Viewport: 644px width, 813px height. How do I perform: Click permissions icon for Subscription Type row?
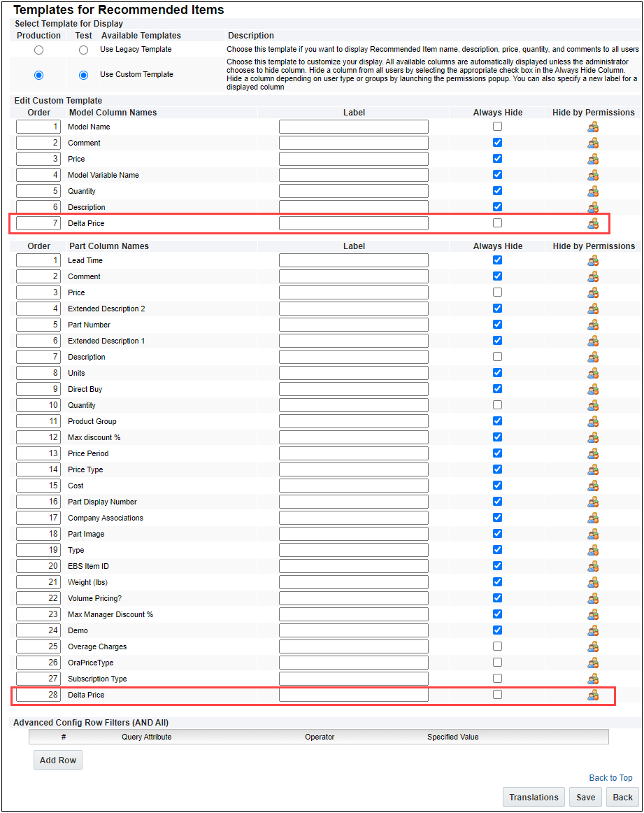[x=593, y=679]
